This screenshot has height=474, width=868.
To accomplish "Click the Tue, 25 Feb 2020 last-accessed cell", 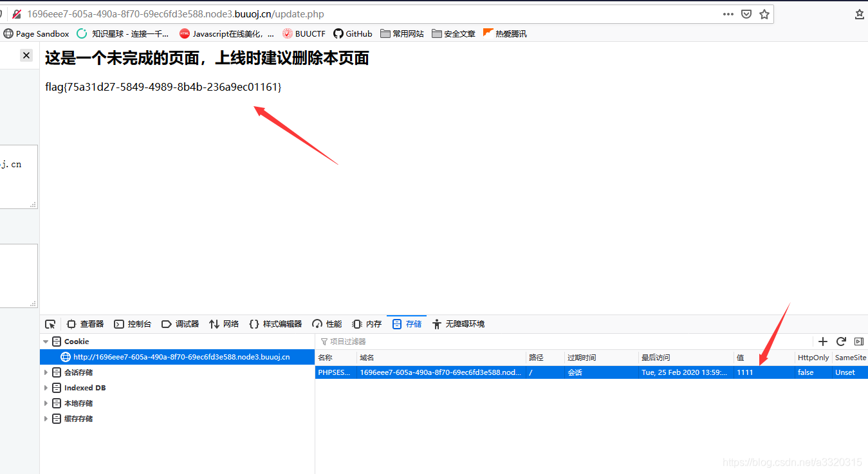I will click(686, 372).
